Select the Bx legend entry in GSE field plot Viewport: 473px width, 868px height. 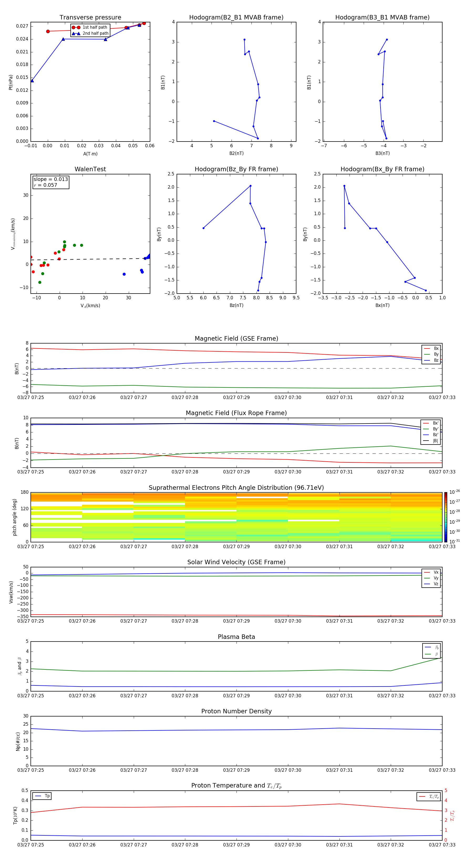[x=431, y=349]
